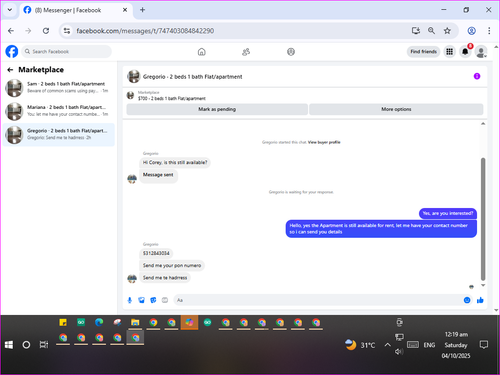Click the chat header listing thumbnail
The height and width of the screenshot is (375, 500).
pyautogui.click(x=134, y=76)
